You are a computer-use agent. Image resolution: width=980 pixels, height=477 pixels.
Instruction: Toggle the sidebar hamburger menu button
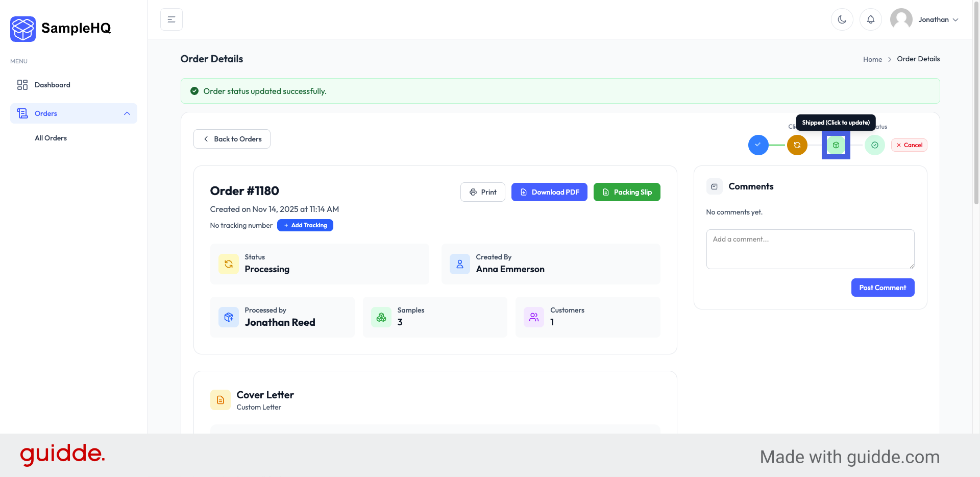[171, 19]
